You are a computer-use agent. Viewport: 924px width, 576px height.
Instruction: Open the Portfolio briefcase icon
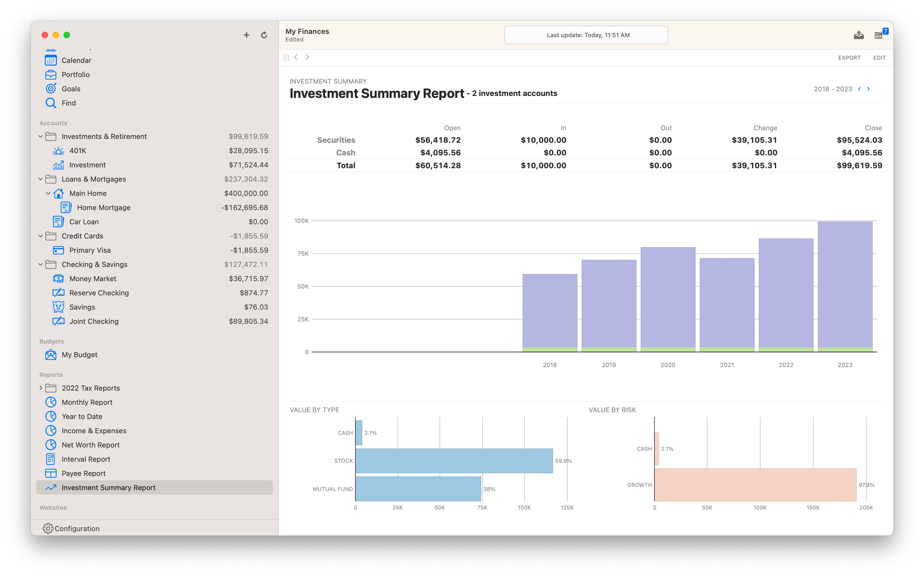tap(51, 75)
